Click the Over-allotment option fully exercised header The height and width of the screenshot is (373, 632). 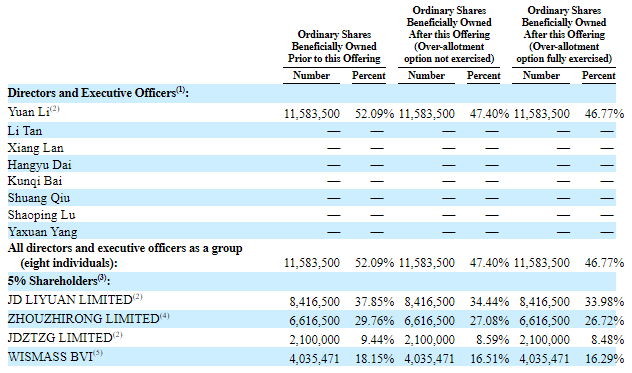(564, 34)
